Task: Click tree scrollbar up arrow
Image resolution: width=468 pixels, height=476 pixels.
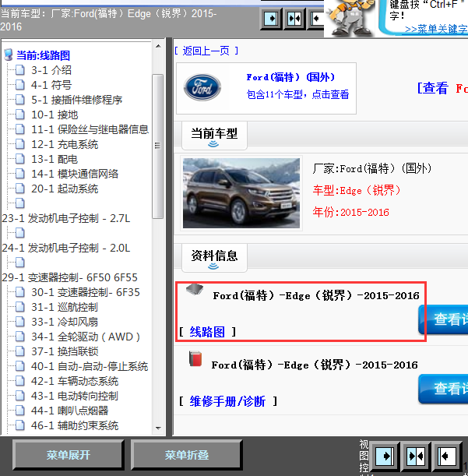Action: pos(158,46)
